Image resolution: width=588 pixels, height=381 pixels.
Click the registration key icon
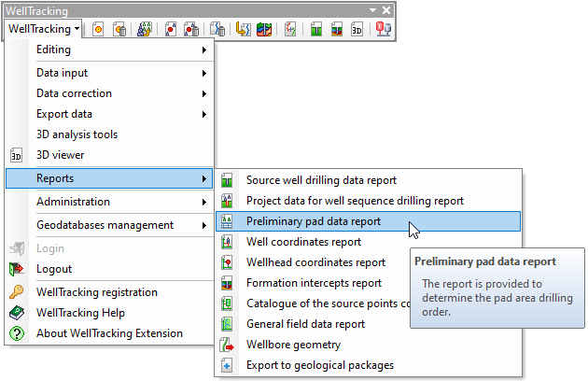(17, 292)
